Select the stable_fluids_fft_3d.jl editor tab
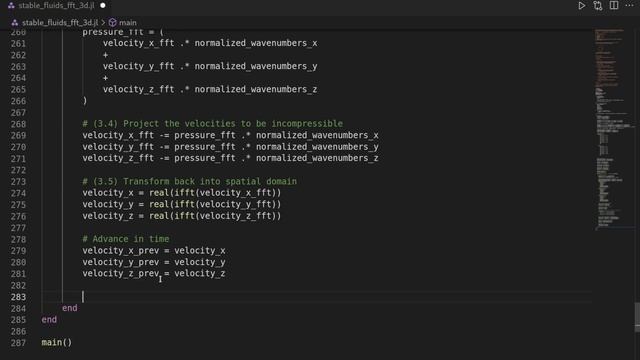Image resolution: width=640 pixels, height=360 pixels. (56, 6)
